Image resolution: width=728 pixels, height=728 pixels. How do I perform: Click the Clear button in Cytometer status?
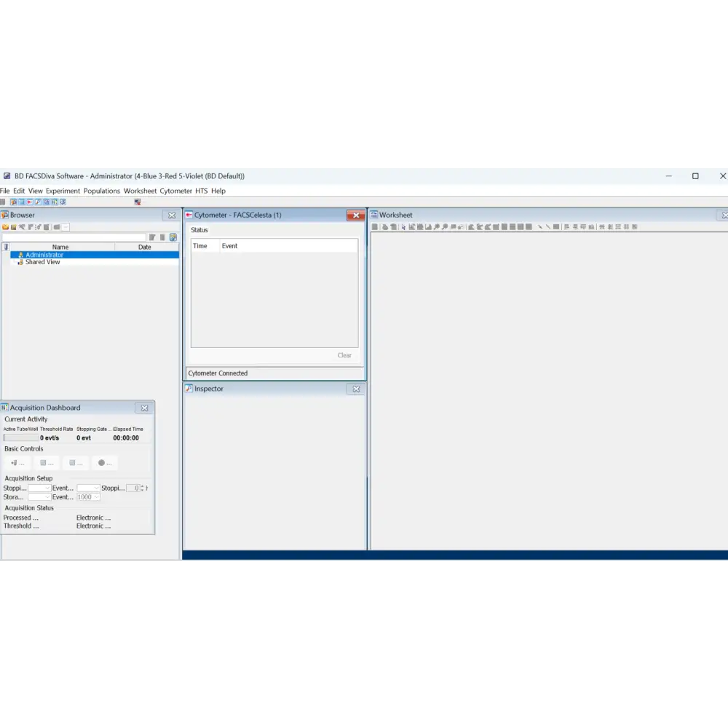(344, 355)
